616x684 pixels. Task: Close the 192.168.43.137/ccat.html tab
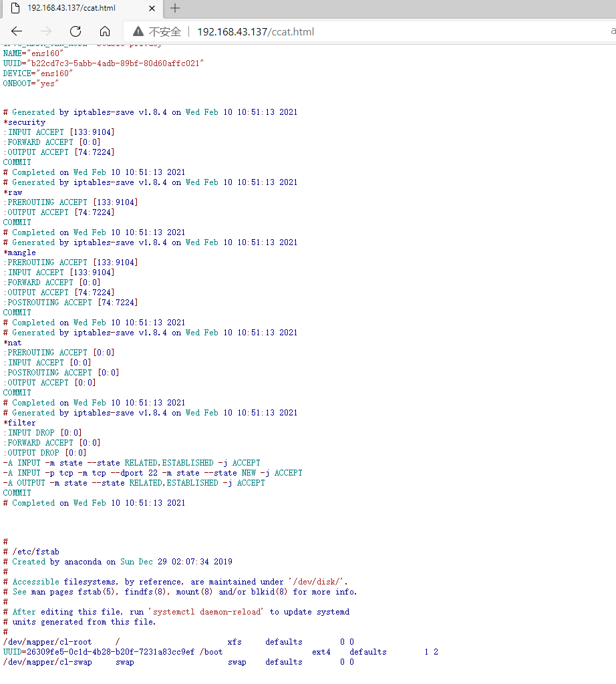152,9
